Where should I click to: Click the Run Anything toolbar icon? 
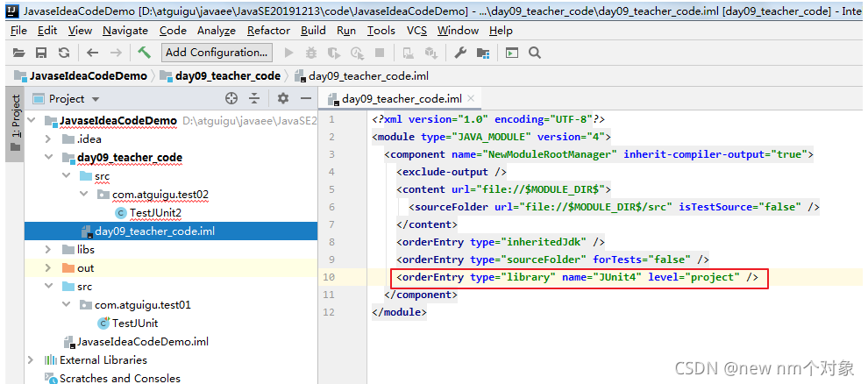512,53
